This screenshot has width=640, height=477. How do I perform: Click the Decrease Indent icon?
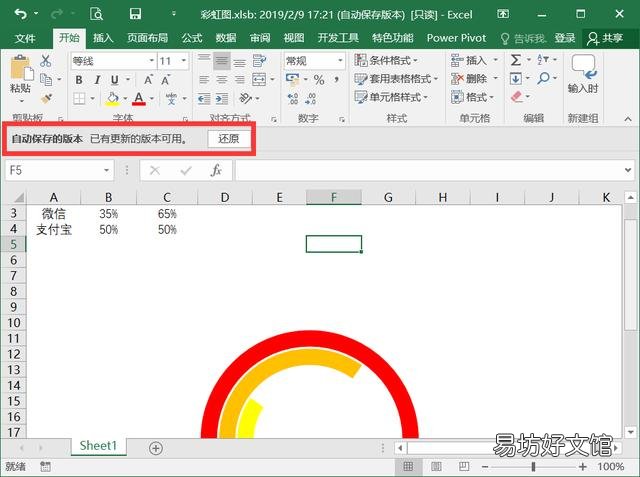click(204, 98)
